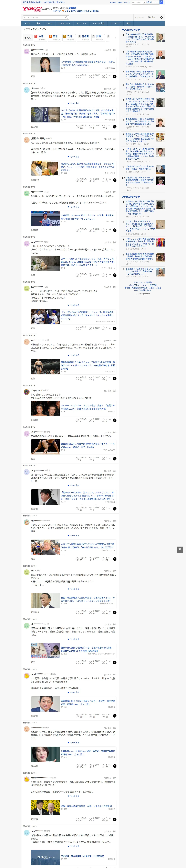Expand もっと見る on mqy******** comment
This screenshot has height=868, width=186.
[73, 486]
